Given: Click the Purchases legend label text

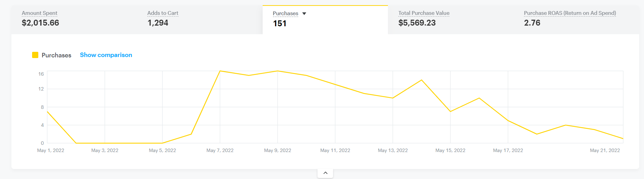Looking at the screenshot, I should (56, 55).
